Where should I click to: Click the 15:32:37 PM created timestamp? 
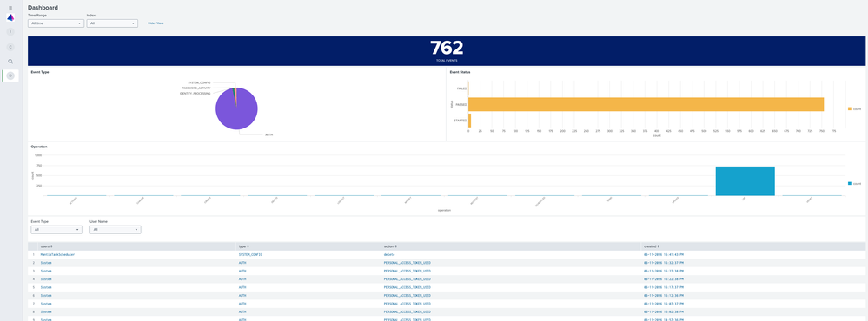coord(663,263)
